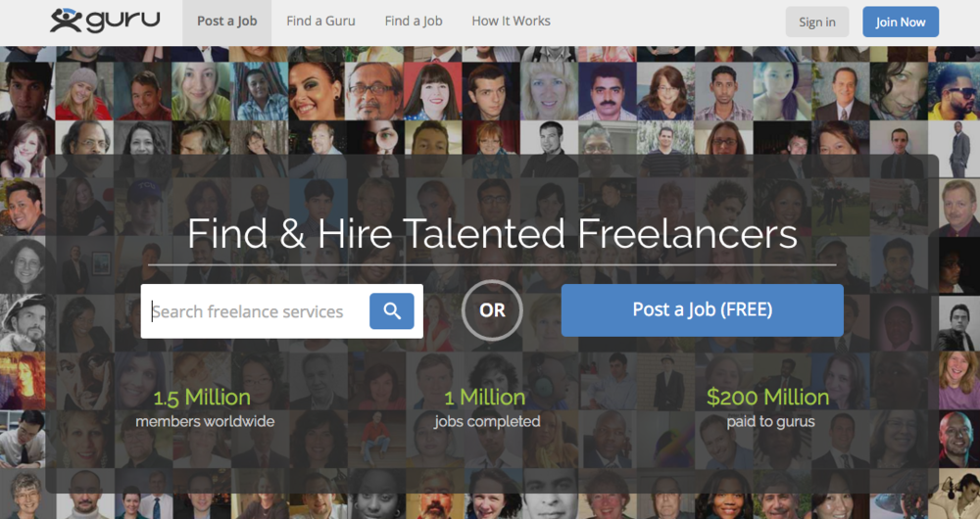
Task: Click the Find & Hire Talented Freelancers heading
Action: tap(492, 234)
